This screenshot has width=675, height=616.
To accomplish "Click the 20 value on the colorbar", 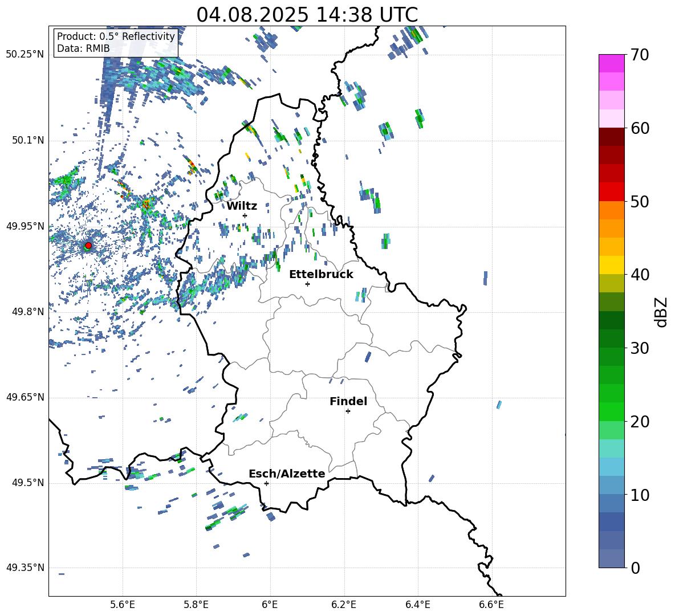I will tap(640, 422).
